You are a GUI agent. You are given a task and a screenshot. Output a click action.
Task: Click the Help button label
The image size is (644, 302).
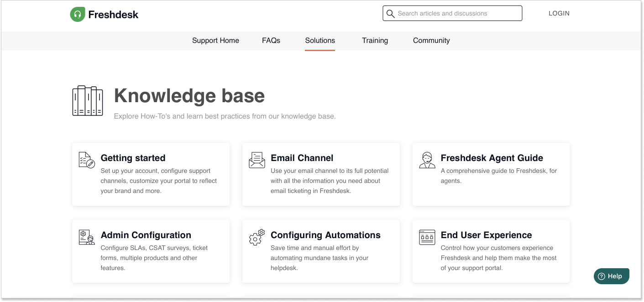(x=615, y=276)
